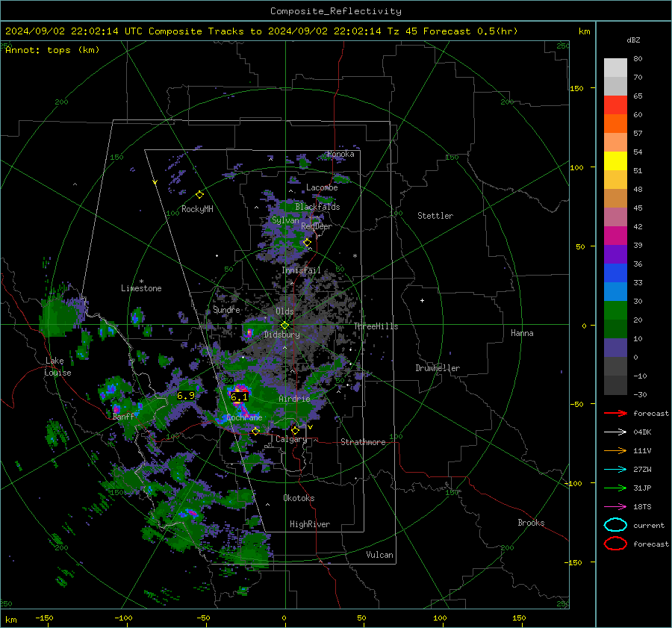Click the Blackfalds city label
672x628 pixels.
coord(317,207)
